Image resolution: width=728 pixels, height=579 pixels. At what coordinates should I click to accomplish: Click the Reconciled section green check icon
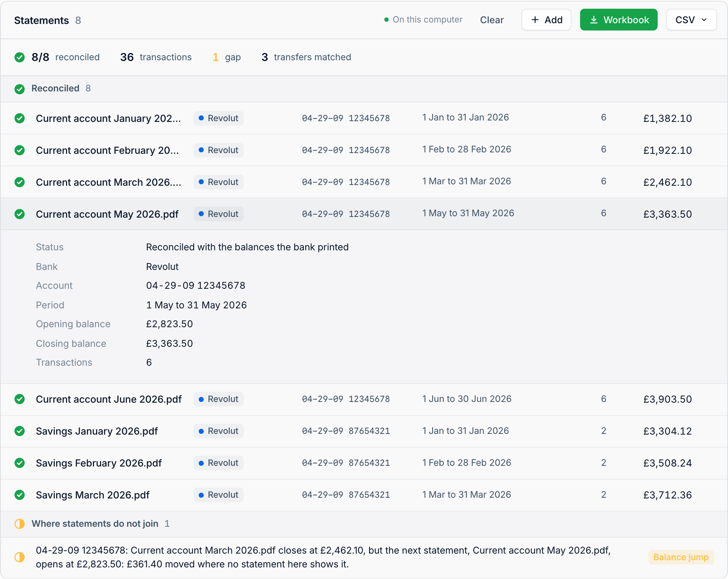tap(20, 89)
